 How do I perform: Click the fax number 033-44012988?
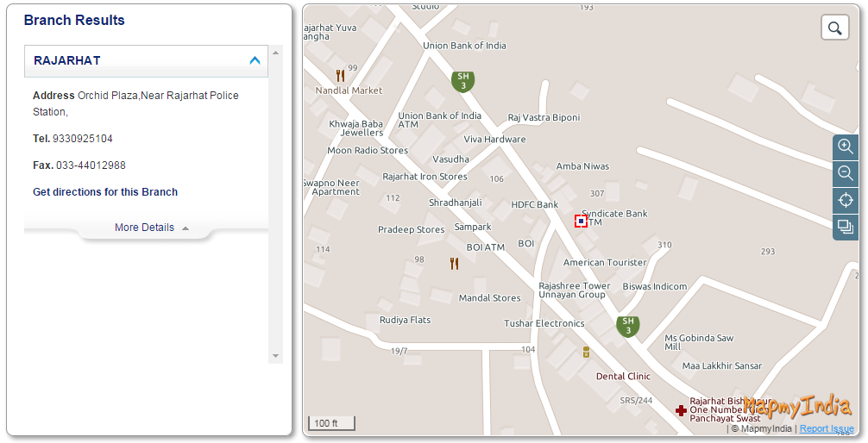[x=91, y=165]
